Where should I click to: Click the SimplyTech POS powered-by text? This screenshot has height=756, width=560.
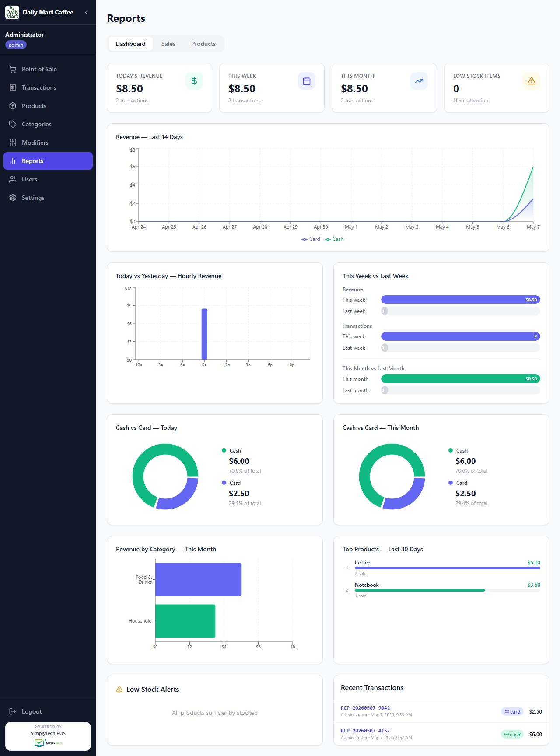[48, 733]
